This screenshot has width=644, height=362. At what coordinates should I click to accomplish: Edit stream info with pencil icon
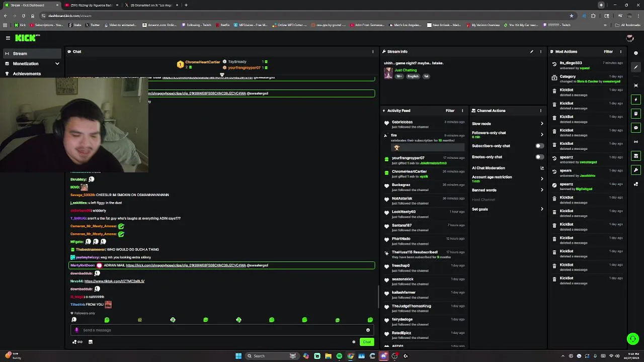pos(531,52)
